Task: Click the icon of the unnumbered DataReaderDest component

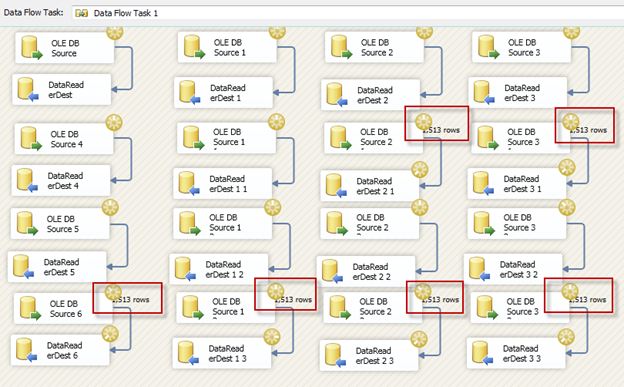Action: click(28, 90)
